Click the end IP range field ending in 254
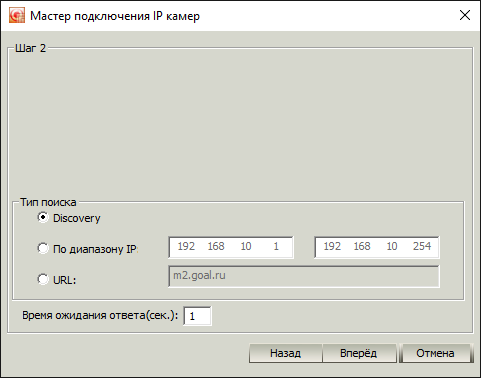481x378 pixels. 377,247
